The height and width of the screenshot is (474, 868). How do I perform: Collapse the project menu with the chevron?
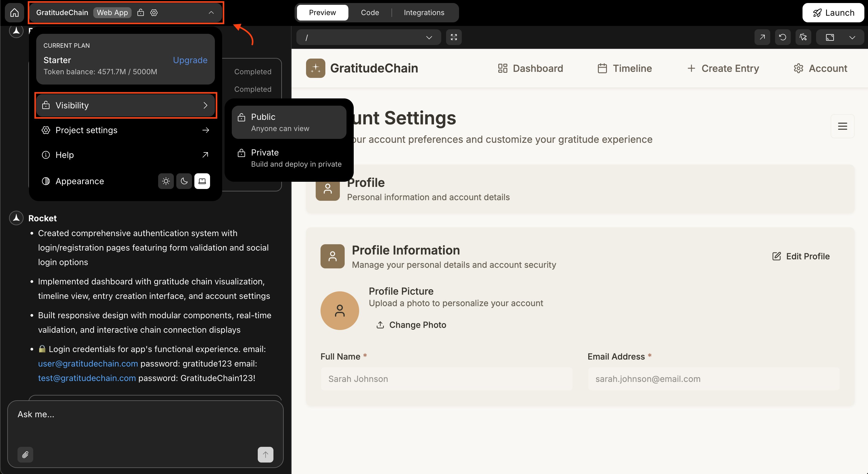point(211,12)
